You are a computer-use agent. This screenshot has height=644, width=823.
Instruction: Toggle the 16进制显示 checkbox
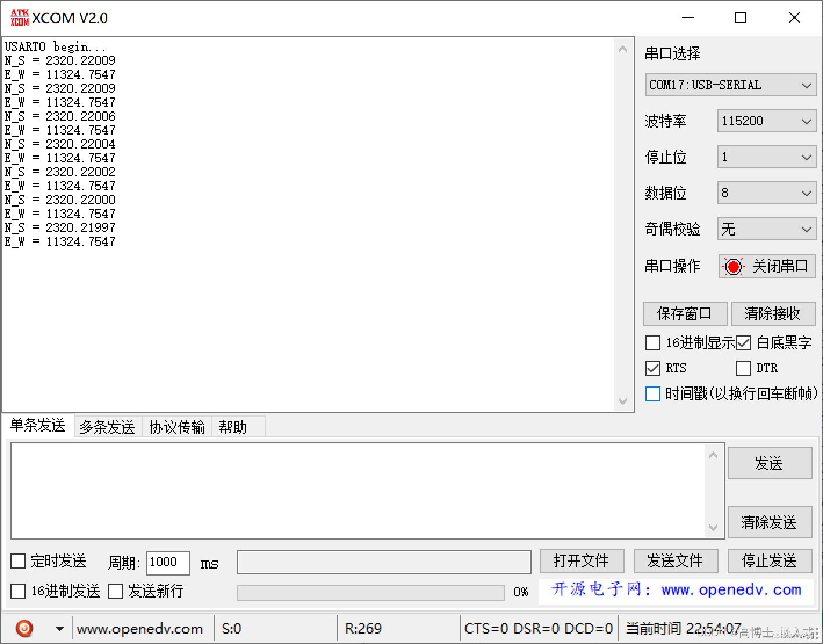point(653,343)
